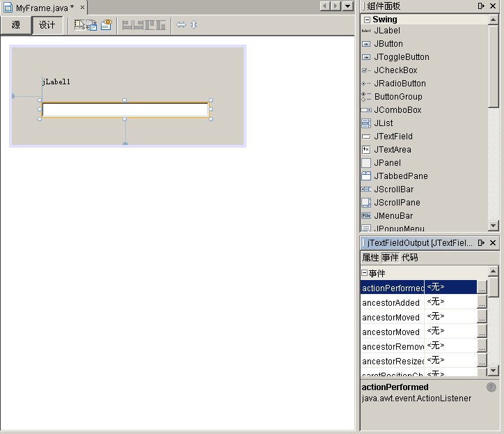Select the JButton component icon in palette
This screenshot has height=434, width=504.
[x=366, y=44]
